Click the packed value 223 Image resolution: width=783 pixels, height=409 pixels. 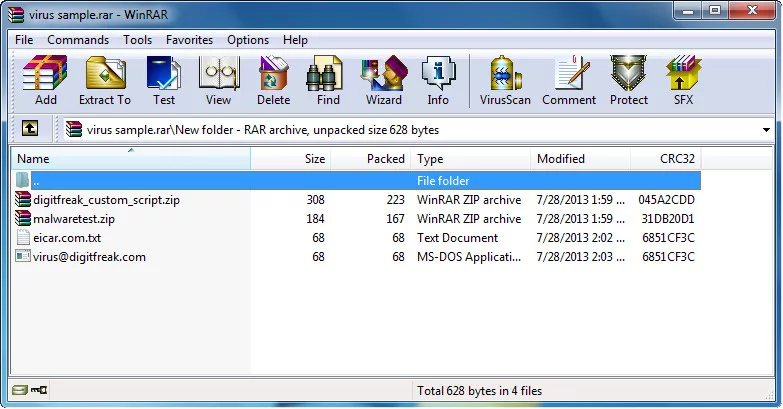pyautogui.click(x=395, y=199)
